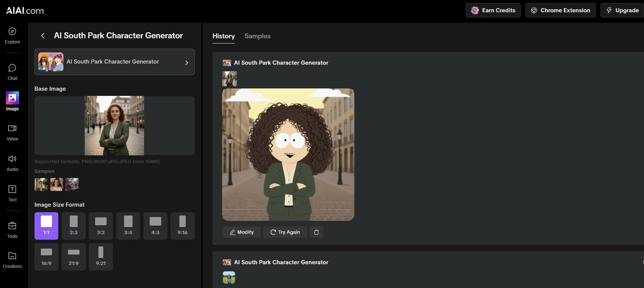
Task: Select the 21:9 image size format
Action: pos(74,257)
